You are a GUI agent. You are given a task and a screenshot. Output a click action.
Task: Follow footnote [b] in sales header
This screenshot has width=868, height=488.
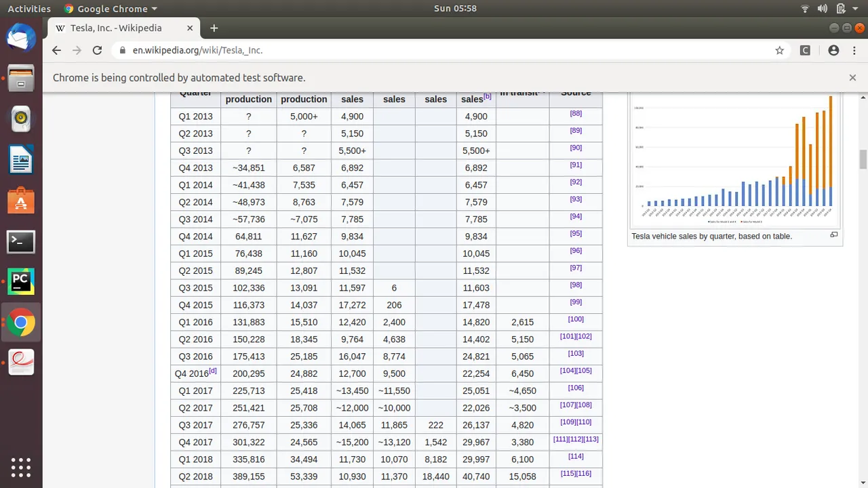click(x=487, y=96)
